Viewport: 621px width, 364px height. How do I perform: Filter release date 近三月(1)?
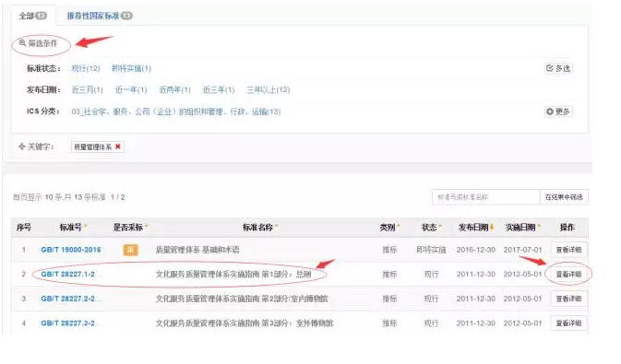tap(87, 89)
